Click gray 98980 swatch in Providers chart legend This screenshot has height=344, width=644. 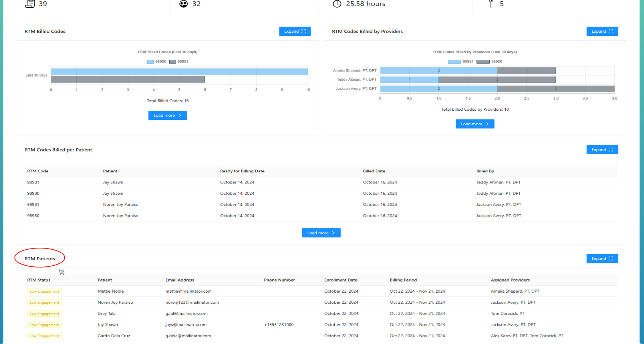pyautogui.click(x=483, y=62)
